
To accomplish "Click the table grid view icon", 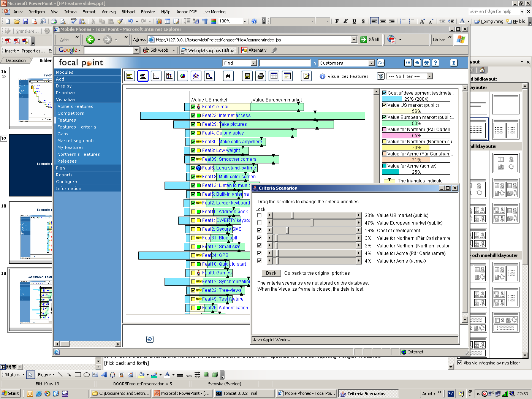I will [274, 76].
